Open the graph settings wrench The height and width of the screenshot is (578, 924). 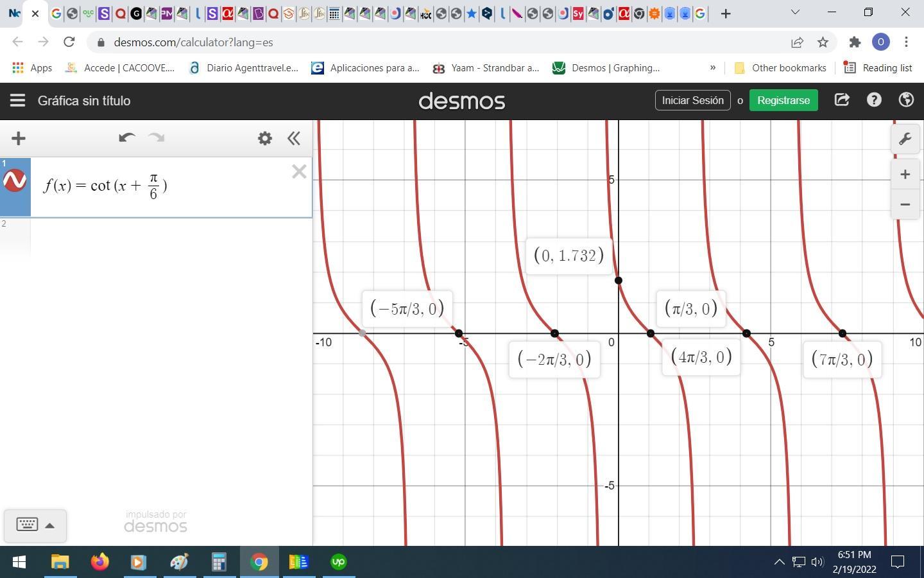coord(905,139)
